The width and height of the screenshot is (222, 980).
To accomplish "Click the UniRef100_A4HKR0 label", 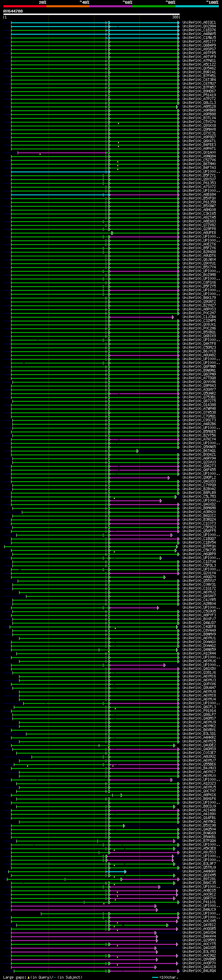I will pos(199,872).
